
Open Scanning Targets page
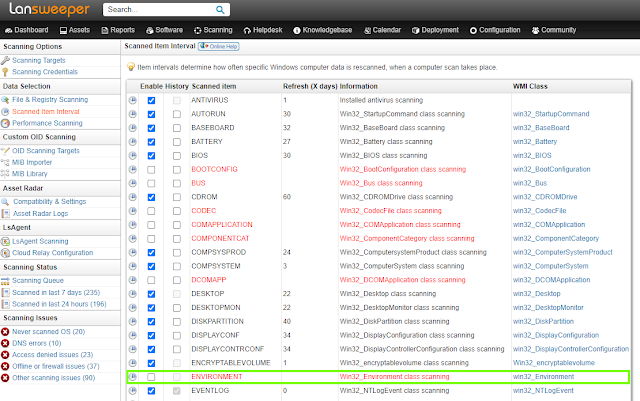pos(39,60)
